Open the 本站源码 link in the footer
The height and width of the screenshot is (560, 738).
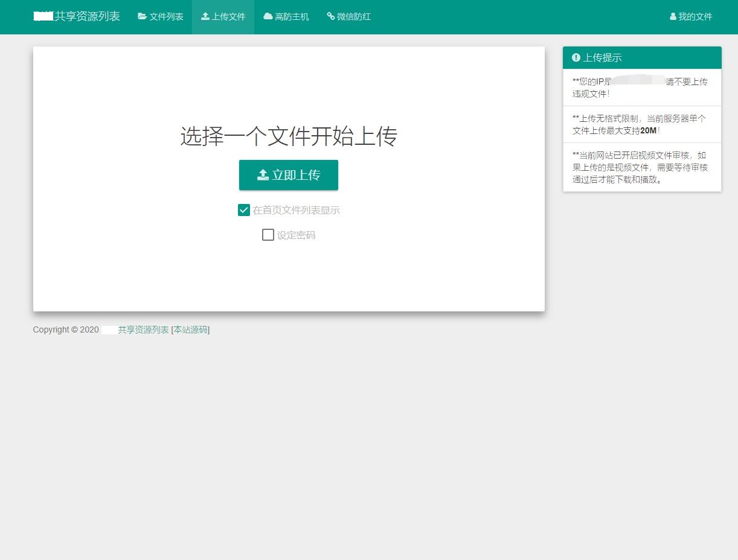(190, 329)
